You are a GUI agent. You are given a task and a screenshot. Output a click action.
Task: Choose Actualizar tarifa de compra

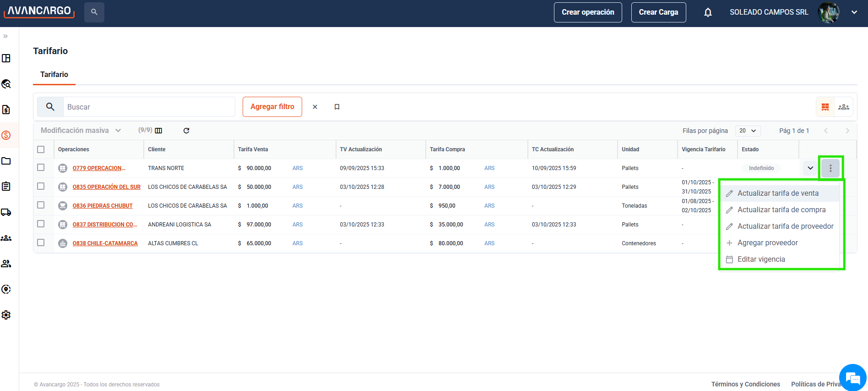(x=781, y=210)
